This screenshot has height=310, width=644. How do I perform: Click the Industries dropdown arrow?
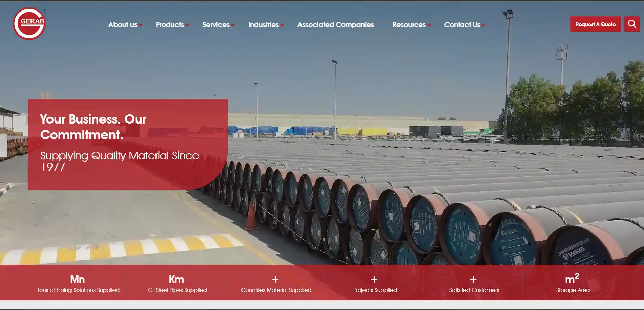tap(282, 25)
